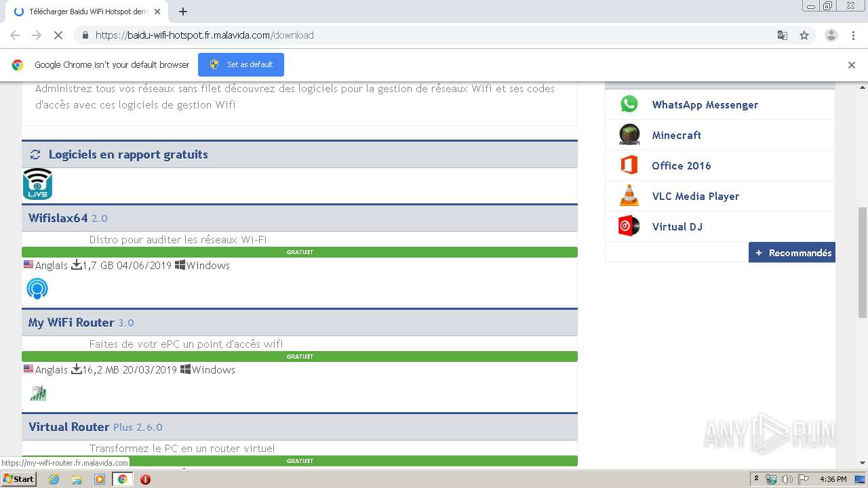Click Transformez le PC en un router text

[x=182, y=449]
